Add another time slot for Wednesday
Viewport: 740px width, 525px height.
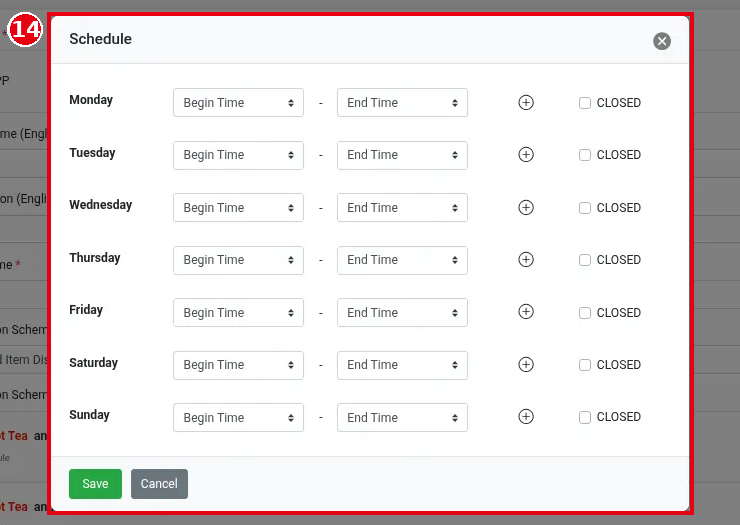point(526,207)
